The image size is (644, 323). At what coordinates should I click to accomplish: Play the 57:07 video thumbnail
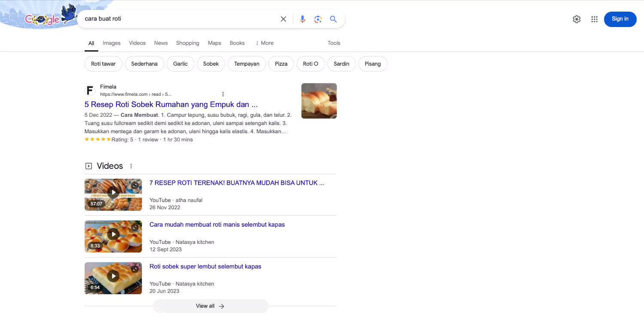pos(113,195)
